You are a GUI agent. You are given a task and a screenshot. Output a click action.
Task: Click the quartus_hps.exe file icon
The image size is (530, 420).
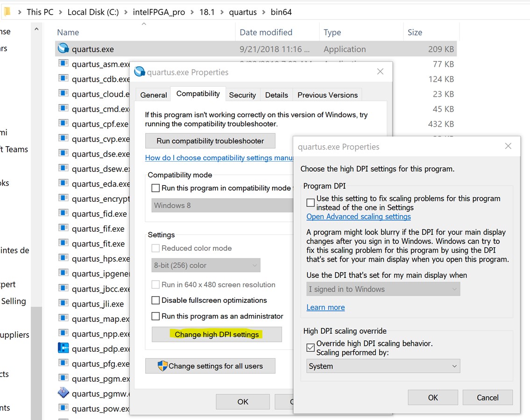[x=63, y=258]
